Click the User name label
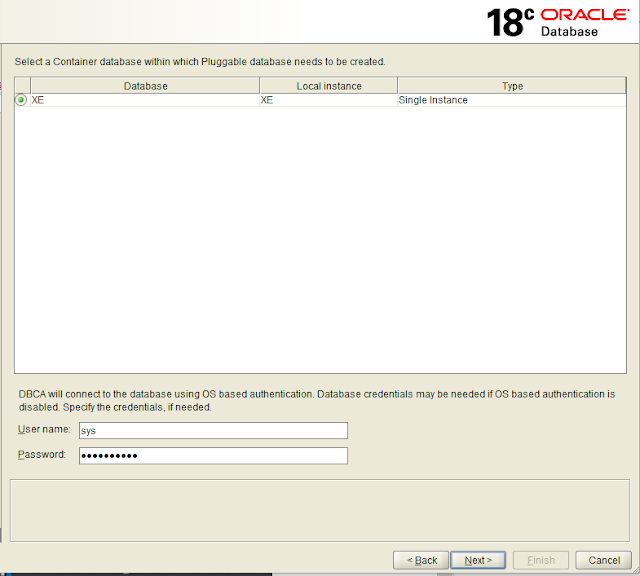The height and width of the screenshot is (576, 640). pos(44,429)
